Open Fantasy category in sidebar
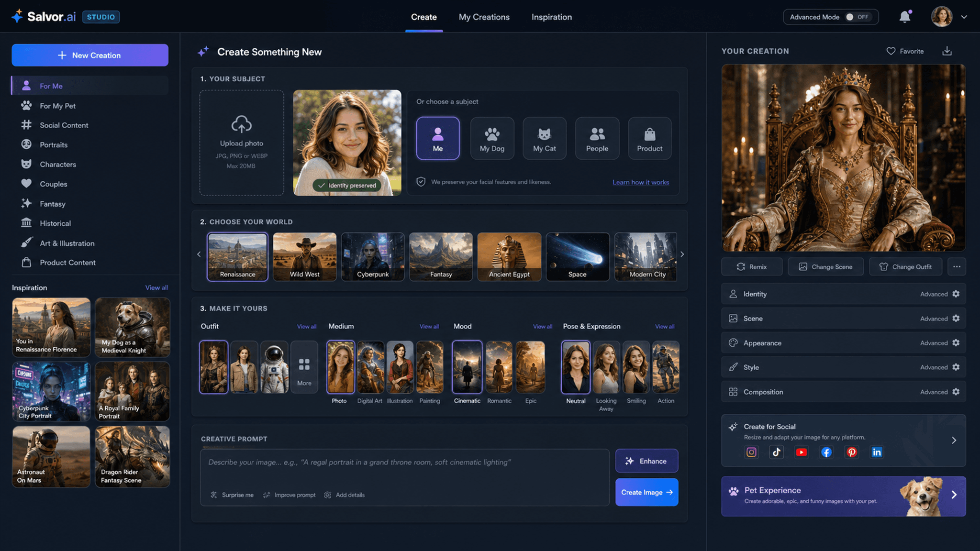 coord(90,204)
